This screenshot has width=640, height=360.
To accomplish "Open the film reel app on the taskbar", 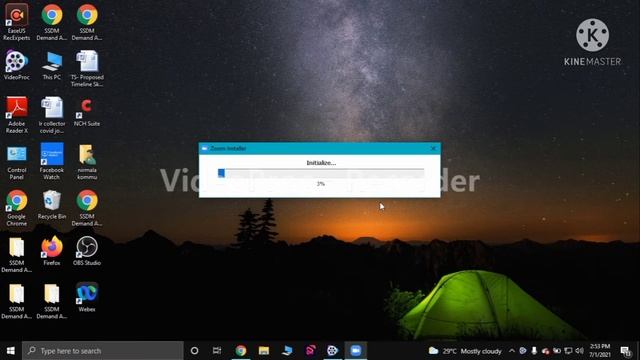I will (333, 351).
